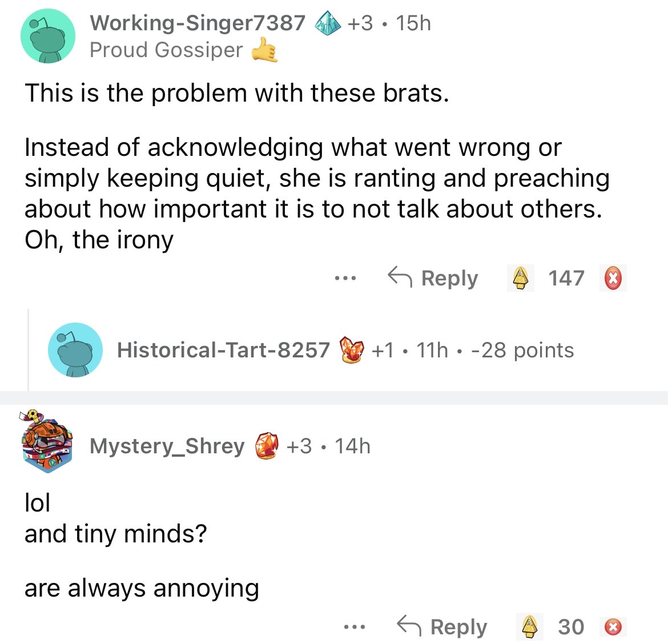The height and width of the screenshot is (644, 668).
Task: Click the username Working-Singer7387
Action: tap(198, 23)
